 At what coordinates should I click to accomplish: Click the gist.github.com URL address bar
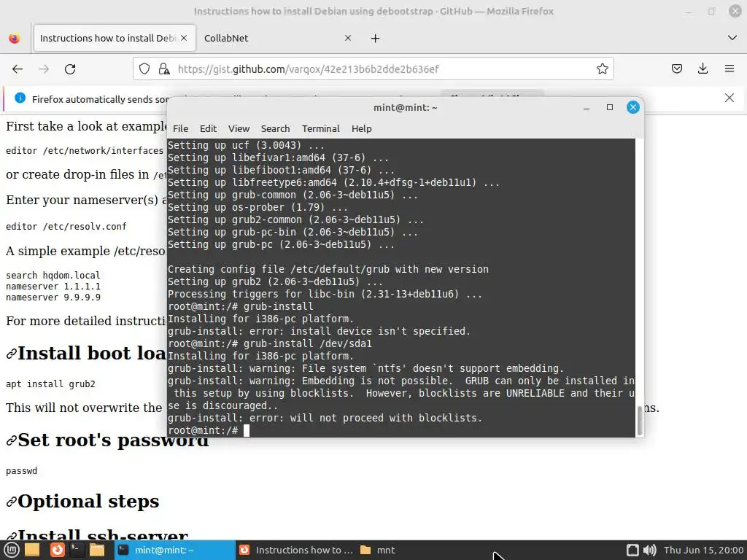373,69
